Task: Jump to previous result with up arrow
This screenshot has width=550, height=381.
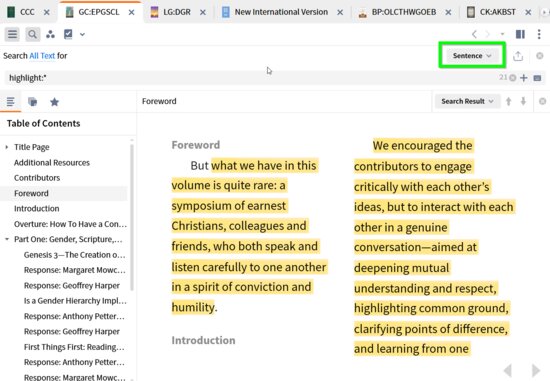Action: click(x=508, y=101)
